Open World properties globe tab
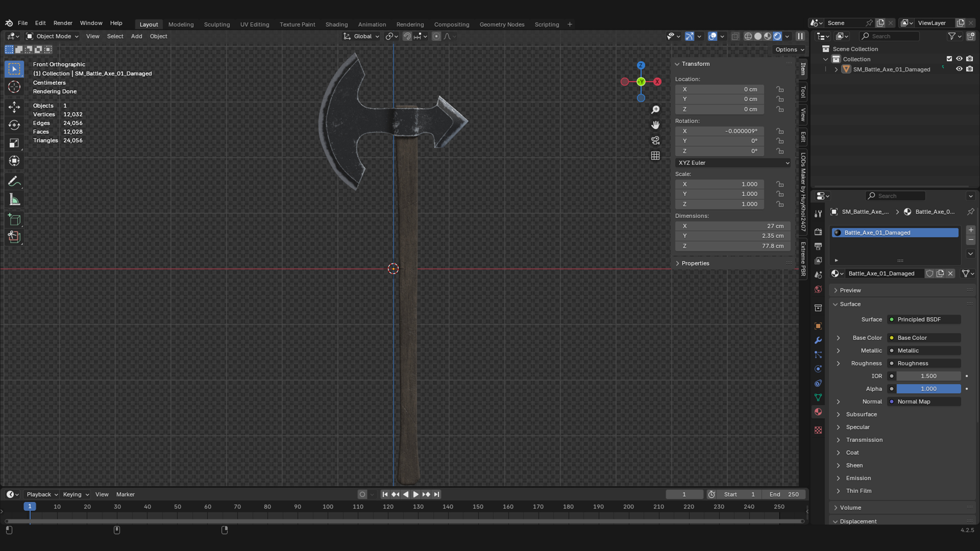980x551 pixels. tap(818, 289)
